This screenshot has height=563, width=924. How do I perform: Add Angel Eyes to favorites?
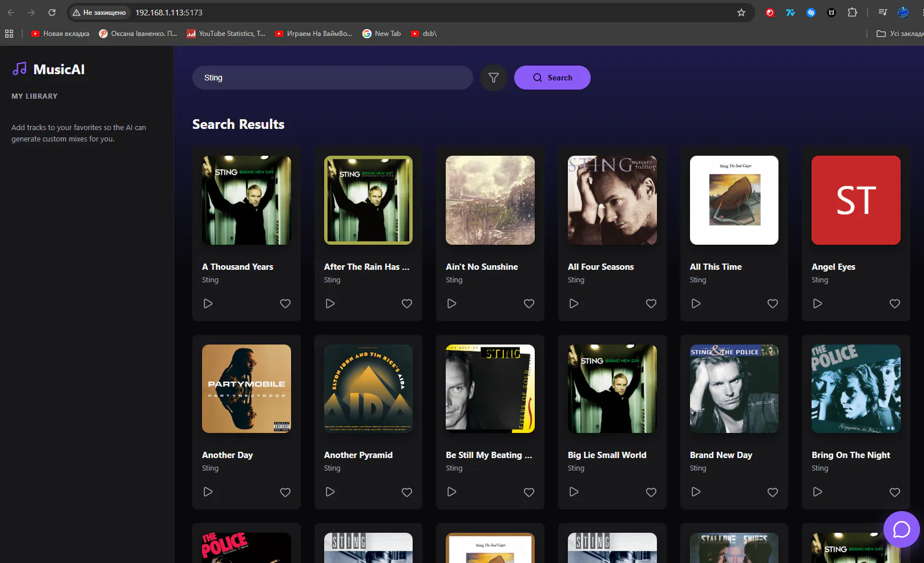click(895, 303)
